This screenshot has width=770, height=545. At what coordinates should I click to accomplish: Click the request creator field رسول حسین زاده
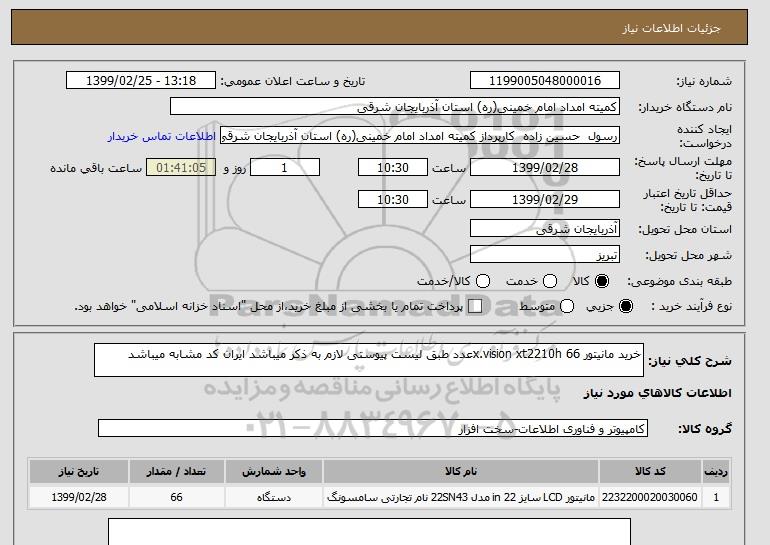[420, 136]
